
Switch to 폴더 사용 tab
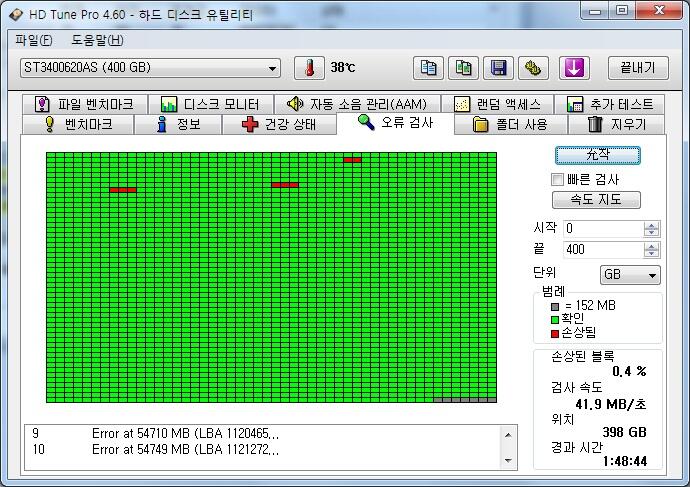(510, 124)
